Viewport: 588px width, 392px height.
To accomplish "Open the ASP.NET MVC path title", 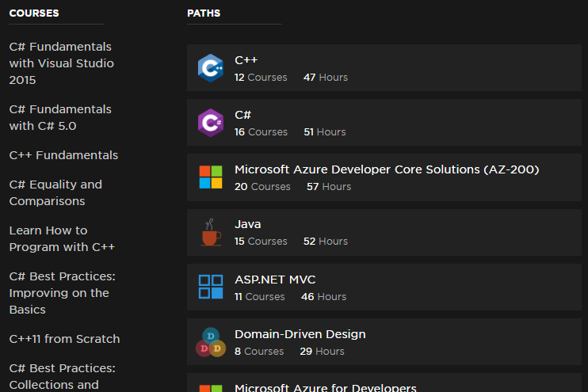I will (275, 280).
